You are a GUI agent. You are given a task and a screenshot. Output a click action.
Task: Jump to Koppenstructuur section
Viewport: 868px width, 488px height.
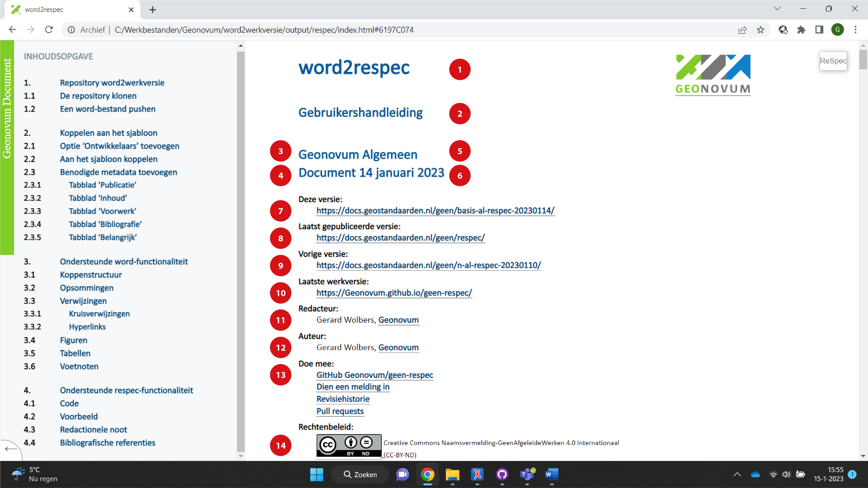pos(91,275)
